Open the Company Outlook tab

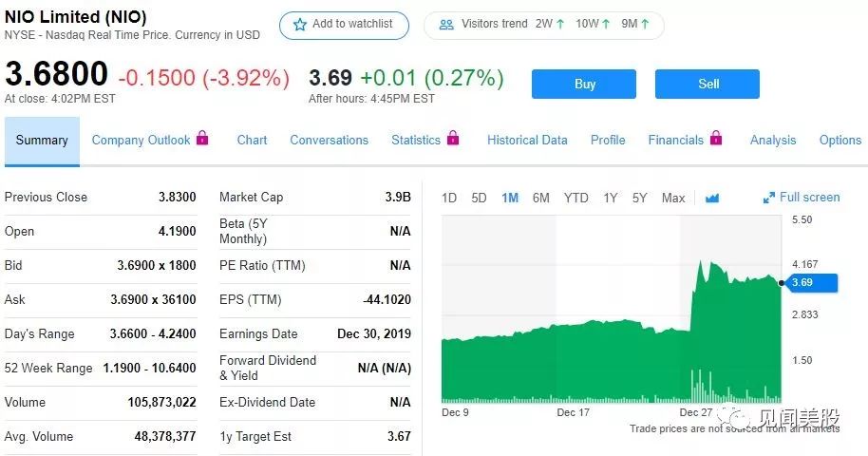141,141
